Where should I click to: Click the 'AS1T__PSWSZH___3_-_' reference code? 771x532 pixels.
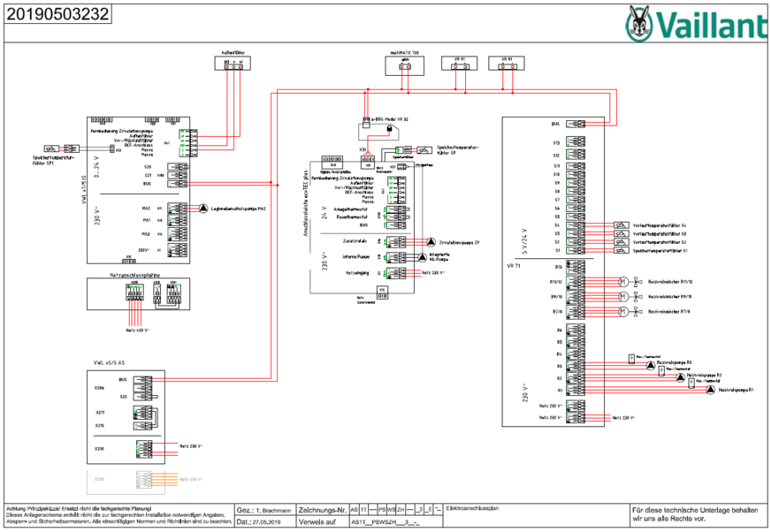[385, 522]
